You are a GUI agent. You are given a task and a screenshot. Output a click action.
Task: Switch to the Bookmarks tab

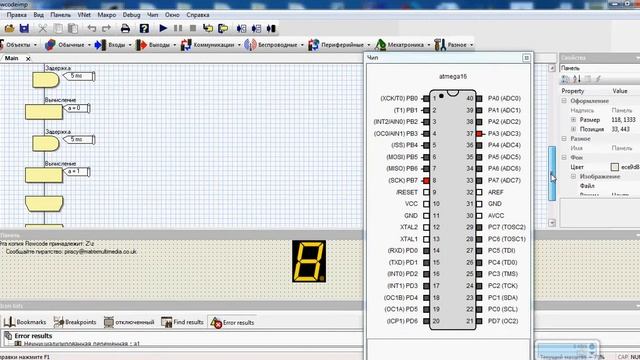coord(25,322)
